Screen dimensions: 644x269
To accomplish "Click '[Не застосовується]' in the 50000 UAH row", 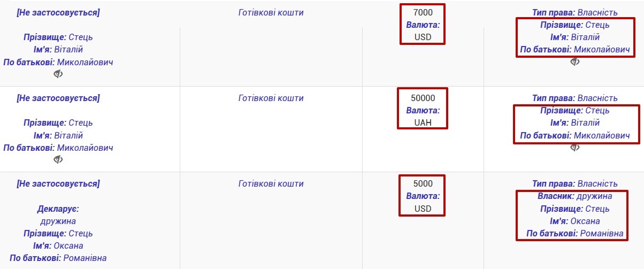I will [58, 98].
